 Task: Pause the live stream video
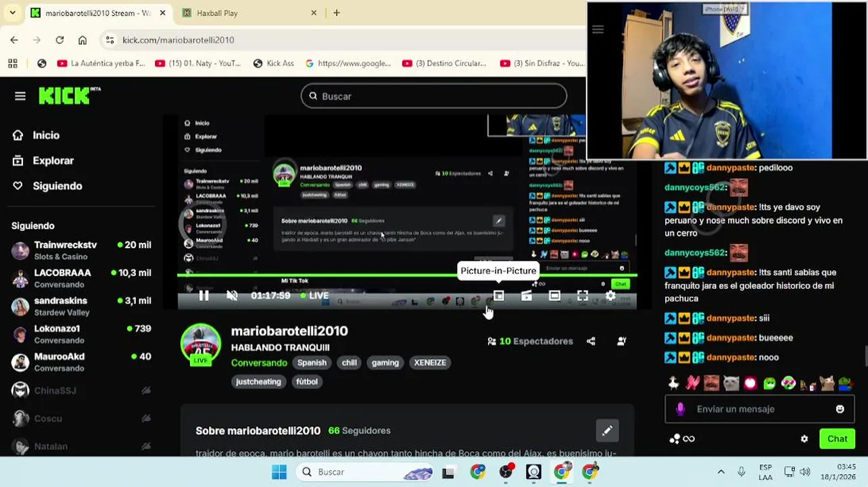[203, 296]
